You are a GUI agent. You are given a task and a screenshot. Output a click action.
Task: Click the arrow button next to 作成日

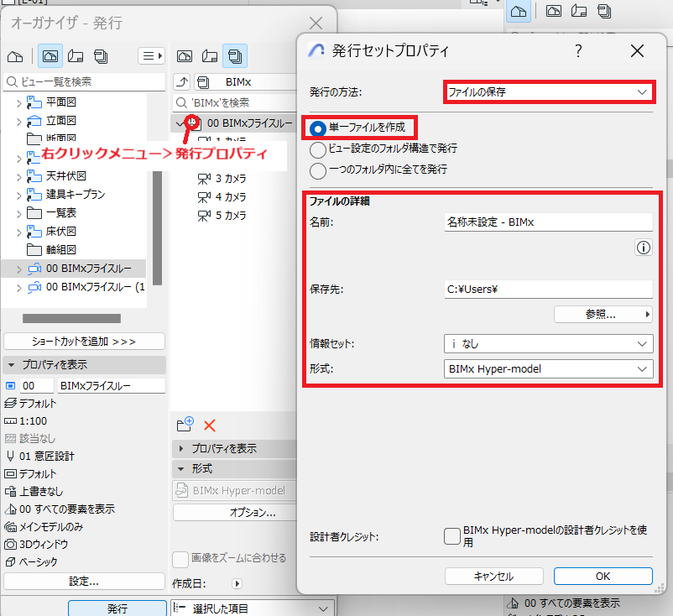[x=237, y=583]
